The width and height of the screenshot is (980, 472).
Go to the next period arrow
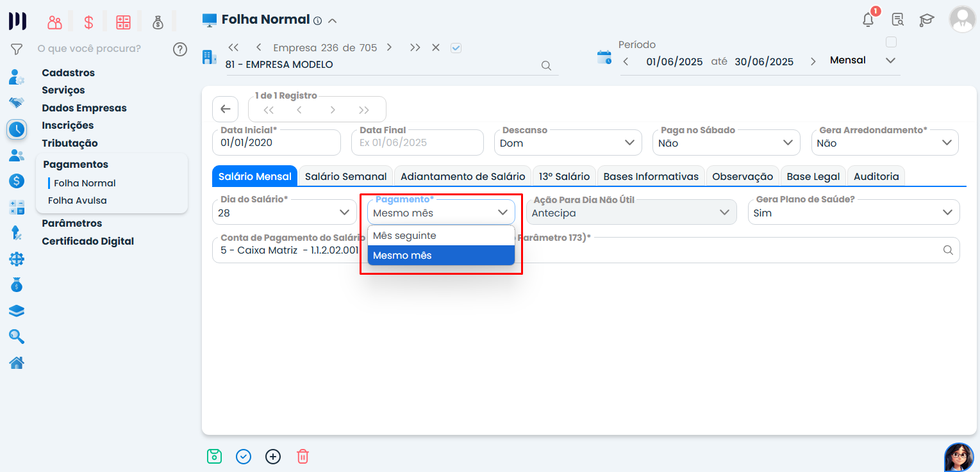click(813, 61)
